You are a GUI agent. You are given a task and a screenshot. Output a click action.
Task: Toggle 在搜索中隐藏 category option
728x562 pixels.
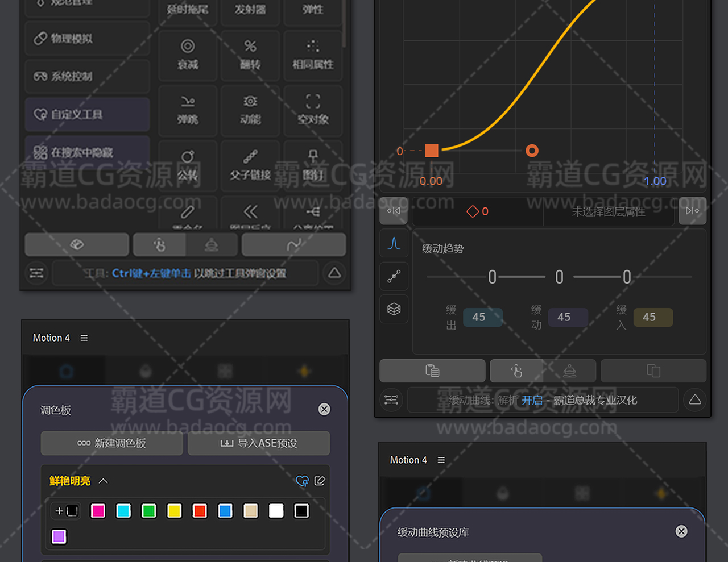[x=87, y=152]
